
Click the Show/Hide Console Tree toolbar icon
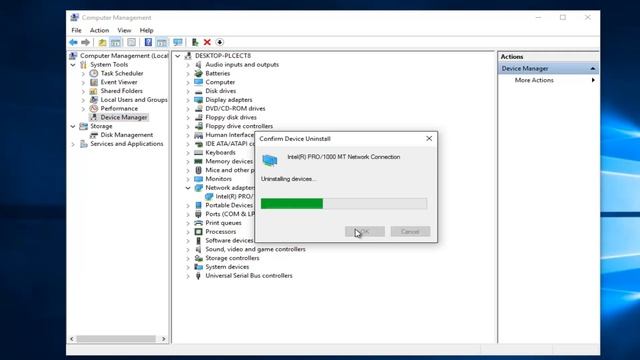[116, 42]
